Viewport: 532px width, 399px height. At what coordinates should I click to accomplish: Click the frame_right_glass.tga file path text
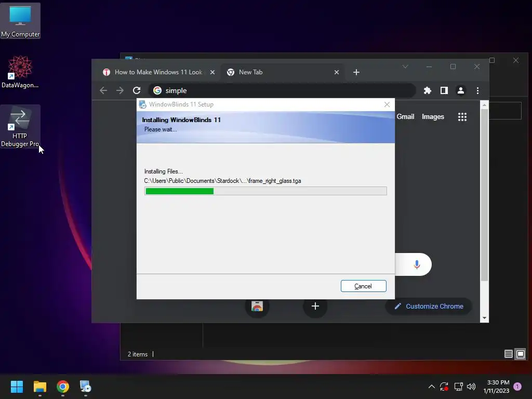click(x=222, y=181)
